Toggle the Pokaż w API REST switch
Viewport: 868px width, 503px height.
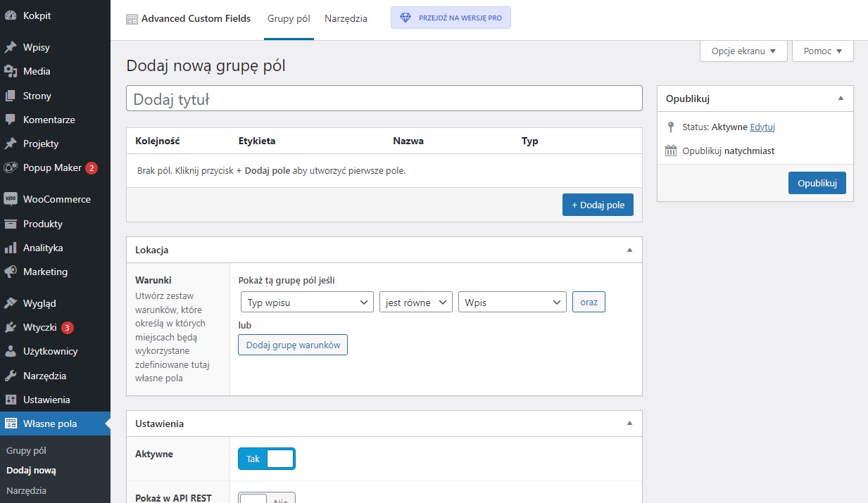pyautogui.click(x=267, y=499)
